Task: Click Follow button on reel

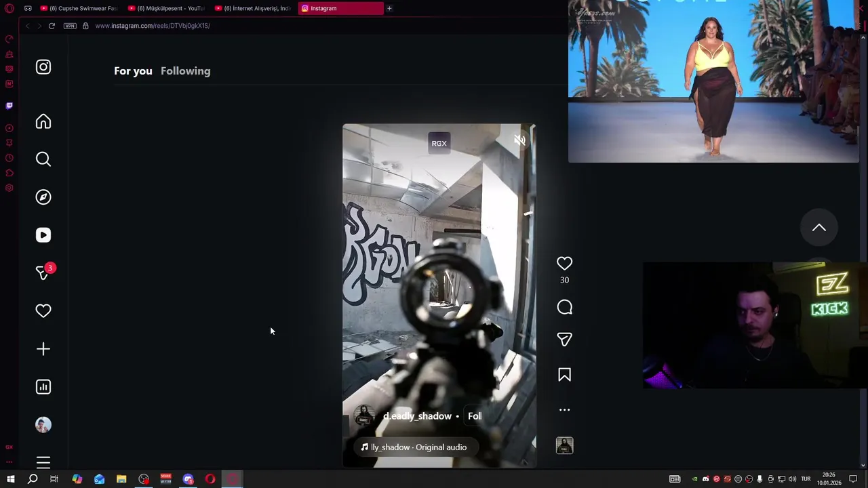Action: click(475, 416)
